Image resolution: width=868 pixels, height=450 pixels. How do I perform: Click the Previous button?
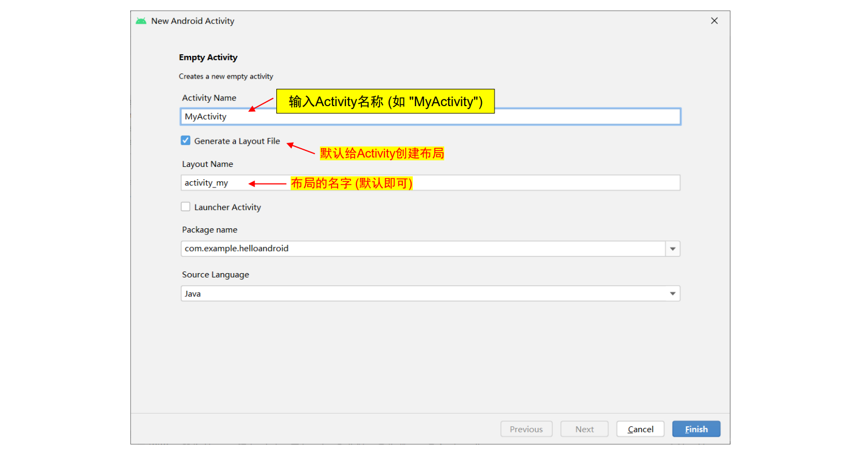click(526, 429)
